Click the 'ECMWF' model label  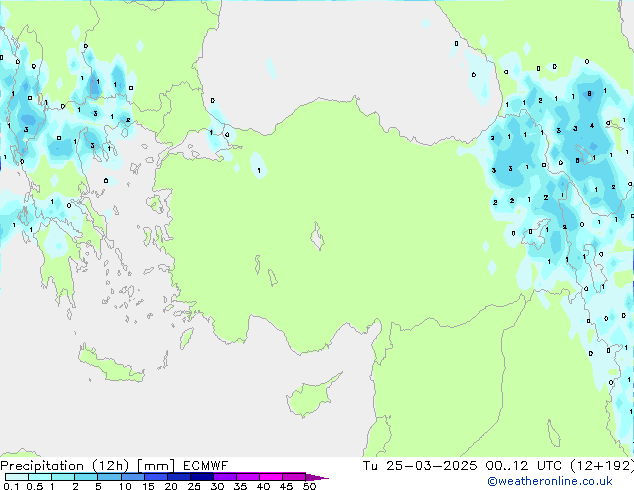pos(205,466)
